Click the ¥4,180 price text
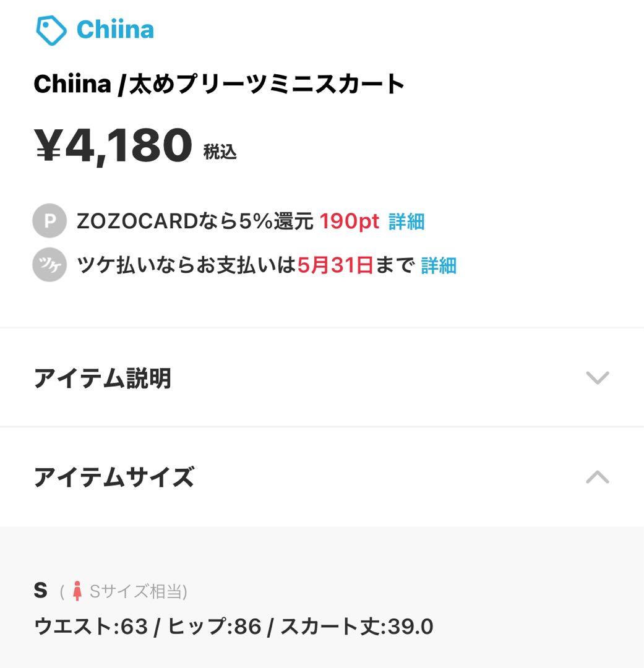Viewport: 644px width, 668px height. pyautogui.click(x=113, y=146)
